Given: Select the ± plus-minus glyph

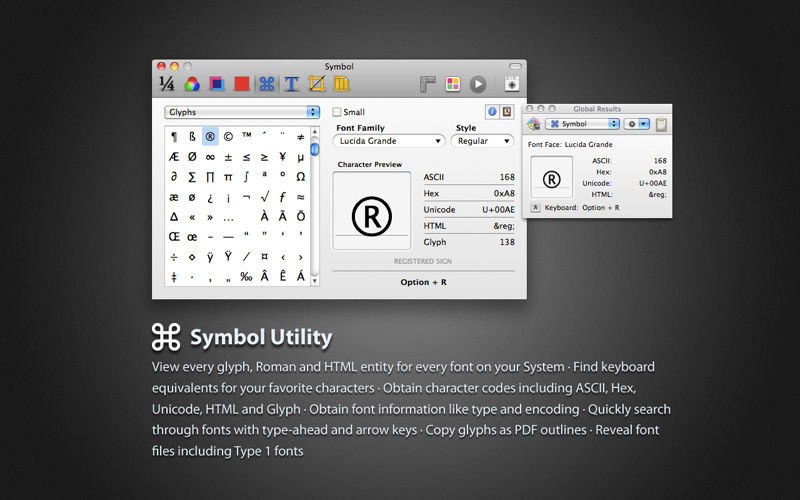Looking at the screenshot, I should [x=228, y=157].
